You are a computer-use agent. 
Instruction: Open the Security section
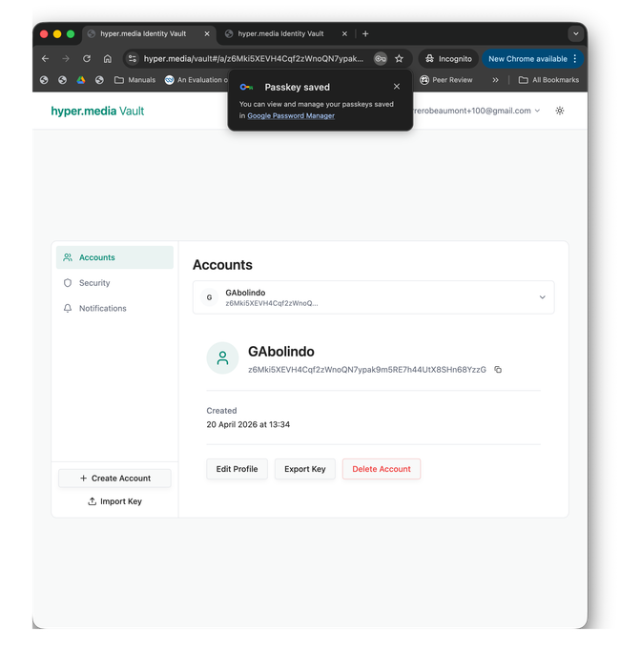coord(94,283)
